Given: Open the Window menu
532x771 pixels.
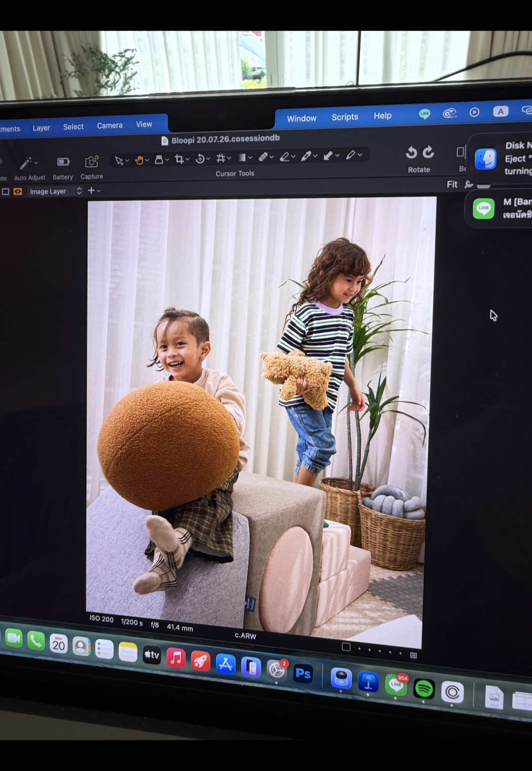Looking at the screenshot, I should click(302, 118).
